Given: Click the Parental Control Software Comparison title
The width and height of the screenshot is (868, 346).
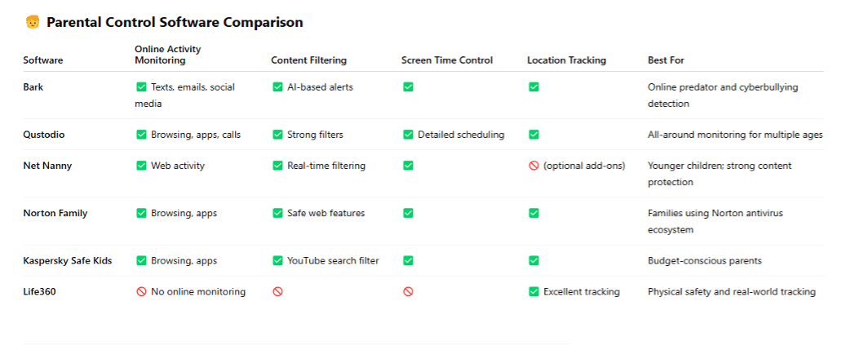Looking at the screenshot, I should click(175, 23).
